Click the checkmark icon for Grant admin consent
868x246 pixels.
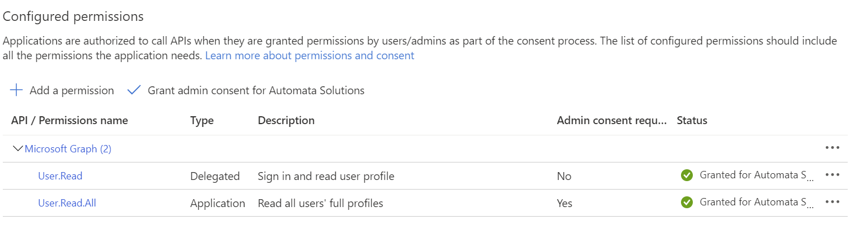(x=133, y=90)
